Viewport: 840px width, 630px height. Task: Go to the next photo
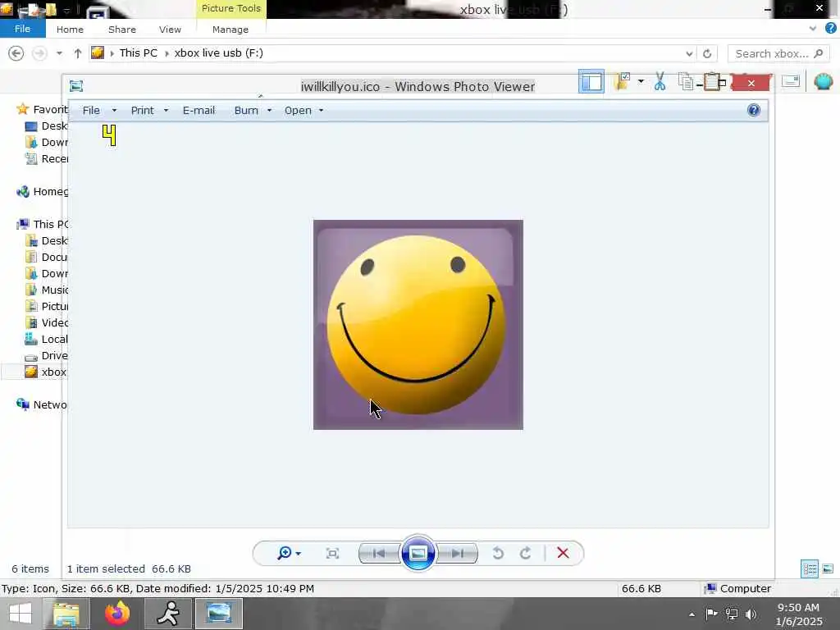(x=458, y=554)
